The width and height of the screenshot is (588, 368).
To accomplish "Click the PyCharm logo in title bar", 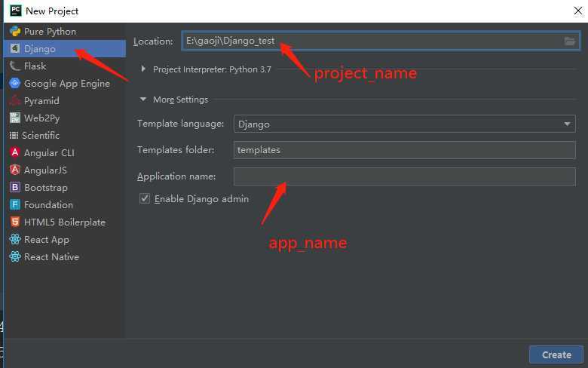I will coord(16,11).
